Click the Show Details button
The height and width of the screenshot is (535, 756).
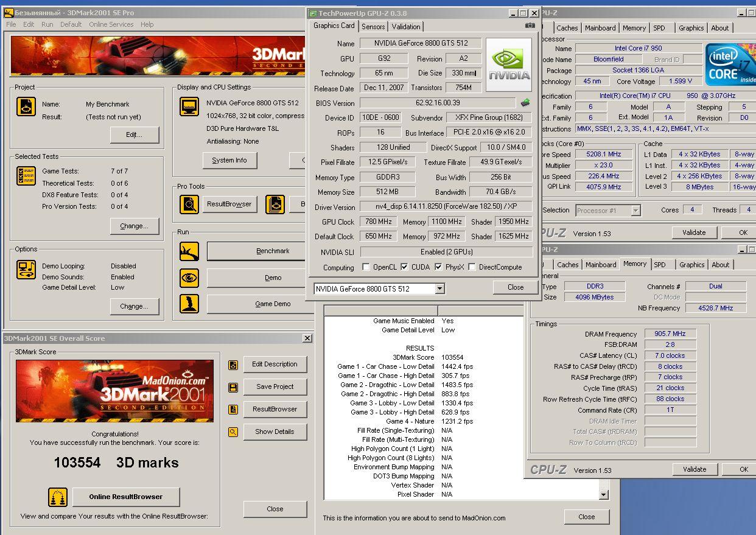(275, 432)
